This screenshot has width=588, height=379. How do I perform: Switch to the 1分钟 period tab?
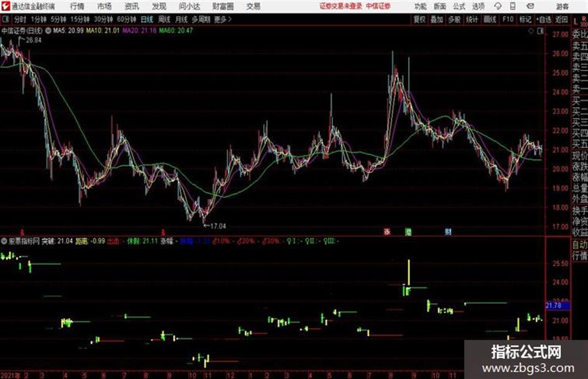39,19
